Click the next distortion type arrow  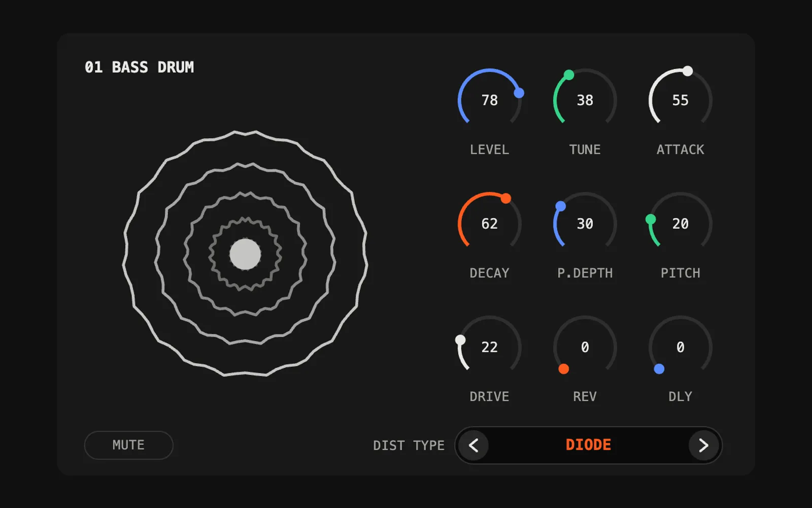pos(703,446)
